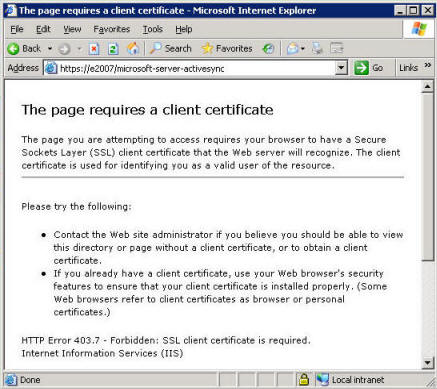Click the Done status bar page icon
This screenshot has width=437, height=389.
tap(11, 380)
